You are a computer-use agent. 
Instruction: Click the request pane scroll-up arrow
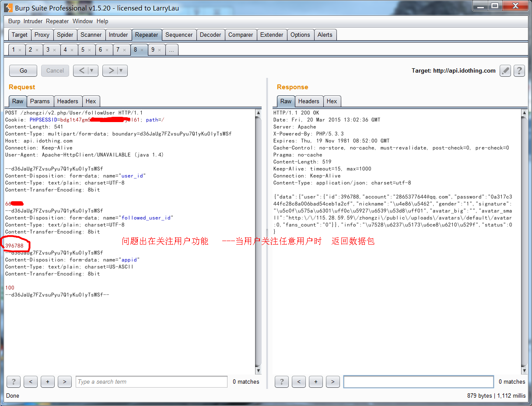(x=258, y=113)
